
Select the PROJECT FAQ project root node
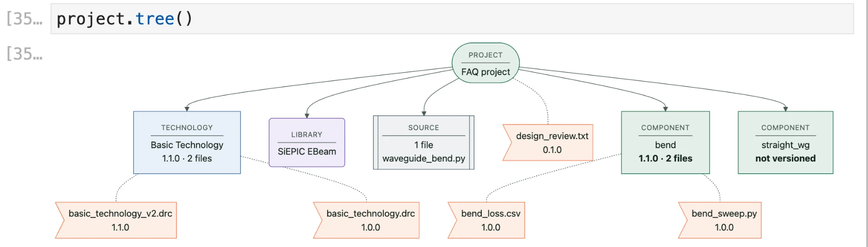485,63
